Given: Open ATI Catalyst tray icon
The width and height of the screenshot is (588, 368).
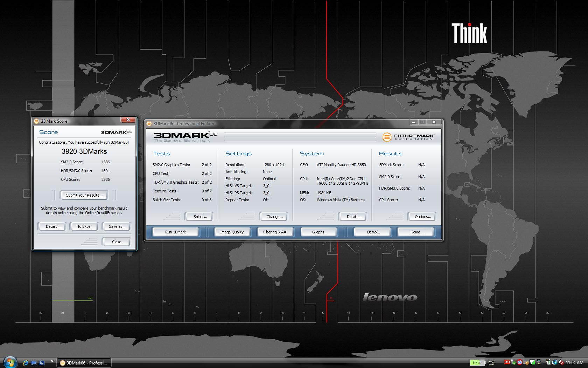Looking at the screenshot, I should (507, 362).
